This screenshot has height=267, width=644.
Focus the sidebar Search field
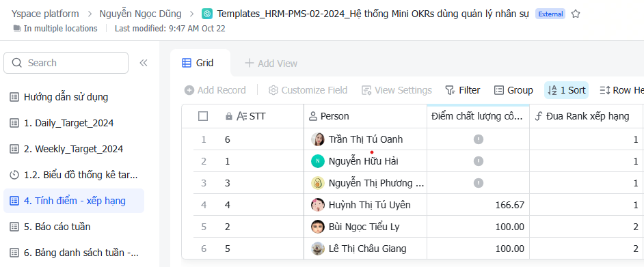click(x=66, y=63)
